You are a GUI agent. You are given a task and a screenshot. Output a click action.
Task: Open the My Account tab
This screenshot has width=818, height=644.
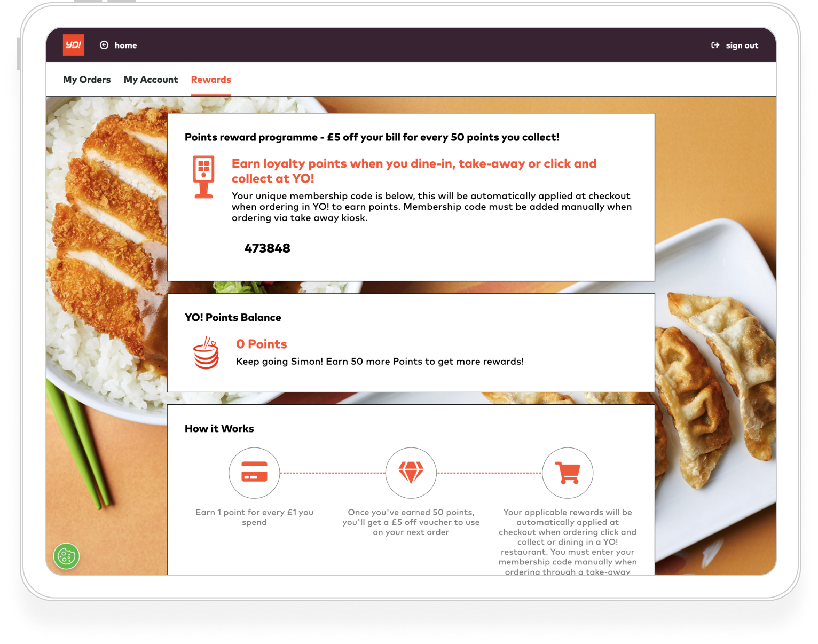point(151,80)
